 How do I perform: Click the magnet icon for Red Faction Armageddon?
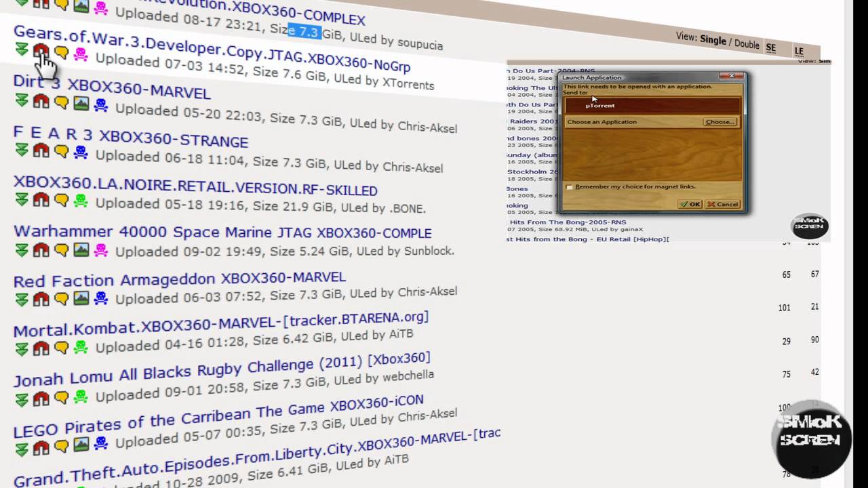(41, 299)
